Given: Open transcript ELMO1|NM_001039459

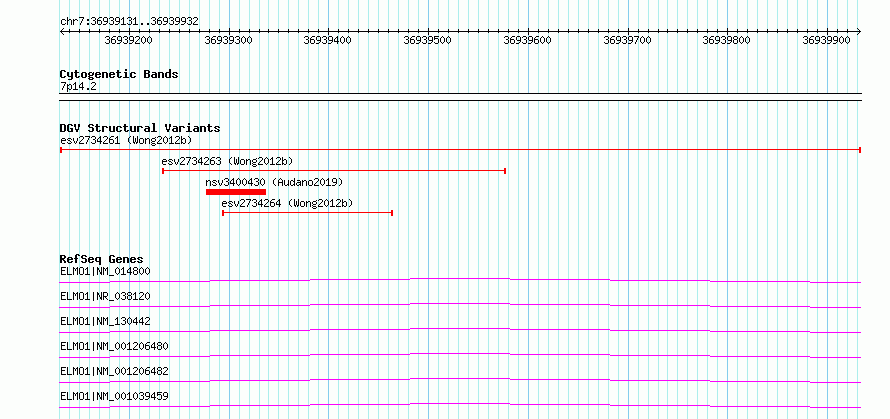Looking at the screenshot, I should pos(114,396).
